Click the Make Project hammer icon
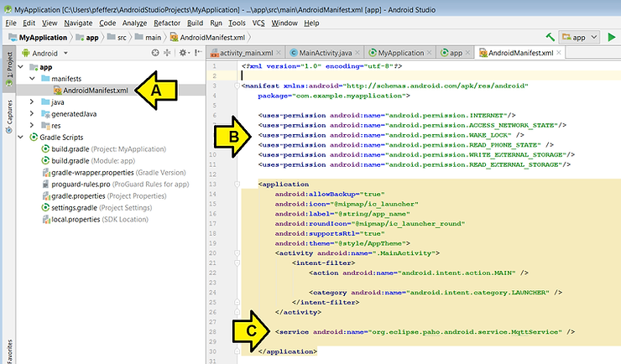 [551, 38]
